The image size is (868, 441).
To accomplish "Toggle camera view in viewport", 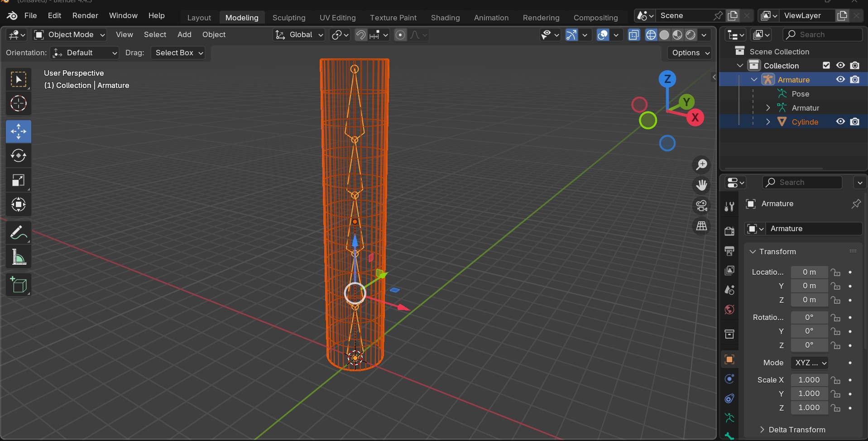I will point(701,206).
